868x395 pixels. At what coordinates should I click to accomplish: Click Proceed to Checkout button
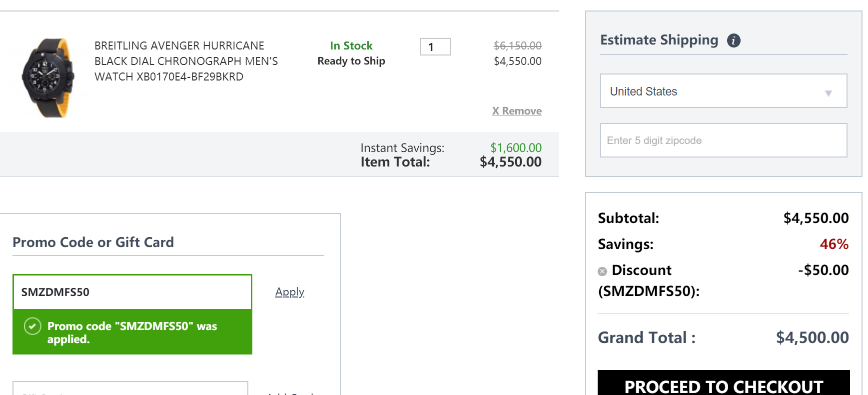point(724,383)
